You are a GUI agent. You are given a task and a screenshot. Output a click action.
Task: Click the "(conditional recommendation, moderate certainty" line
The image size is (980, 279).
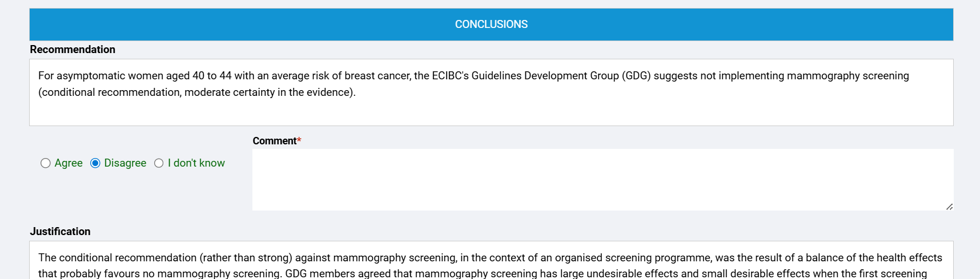pos(197,92)
